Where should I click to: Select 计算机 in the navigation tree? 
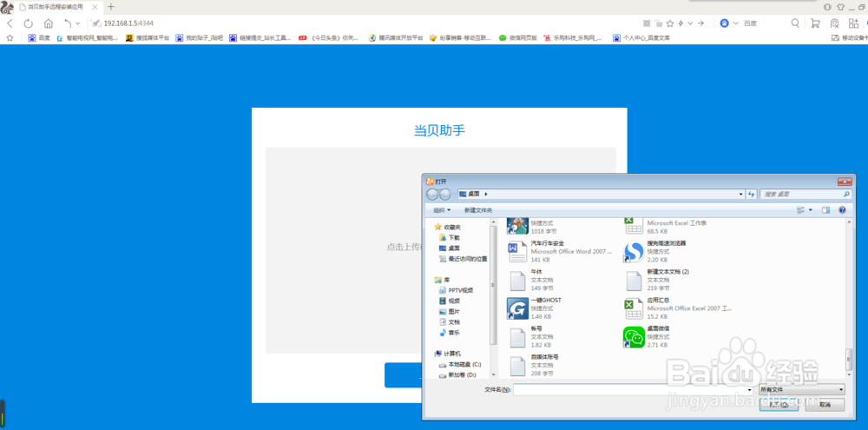[448, 354]
